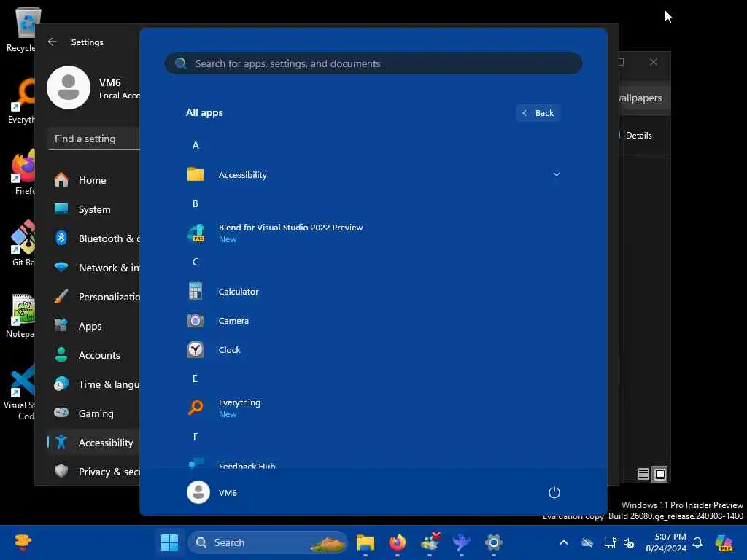Viewport: 747px width, 560px height.
Task: Select Accessibility in Settings sidebar
Action: click(x=94, y=443)
